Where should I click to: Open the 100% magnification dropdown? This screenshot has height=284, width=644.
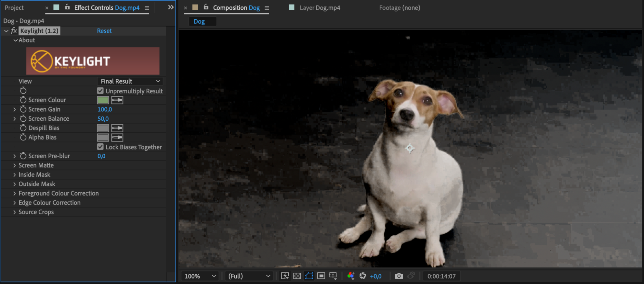click(200, 276)
